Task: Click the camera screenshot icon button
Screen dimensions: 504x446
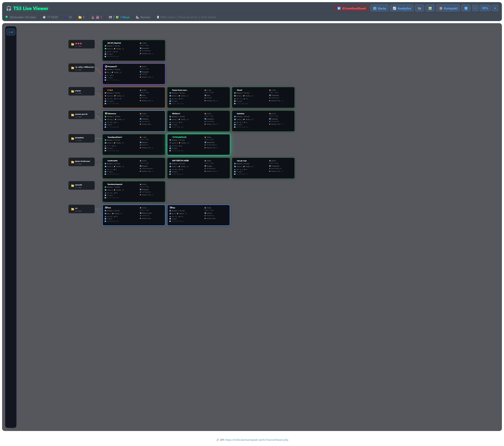Action: click(419, 8)
